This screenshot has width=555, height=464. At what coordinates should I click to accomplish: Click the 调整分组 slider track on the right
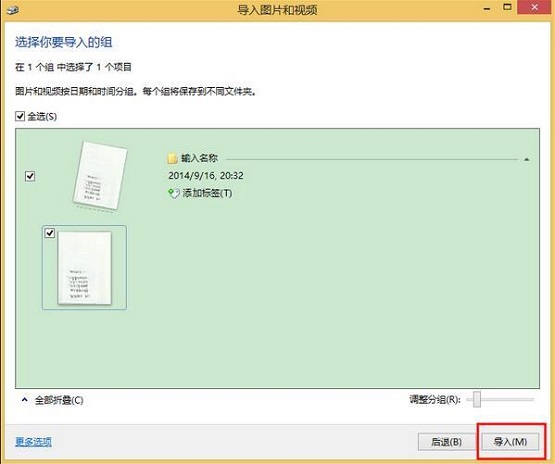tap(507, 400)
